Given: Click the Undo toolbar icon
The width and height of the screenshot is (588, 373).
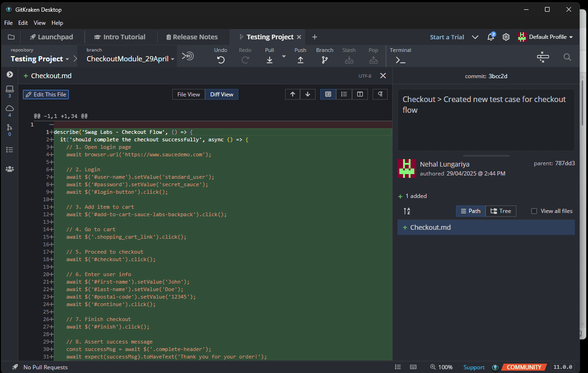Looking at the screenshot, I should (x=220, y=59).
